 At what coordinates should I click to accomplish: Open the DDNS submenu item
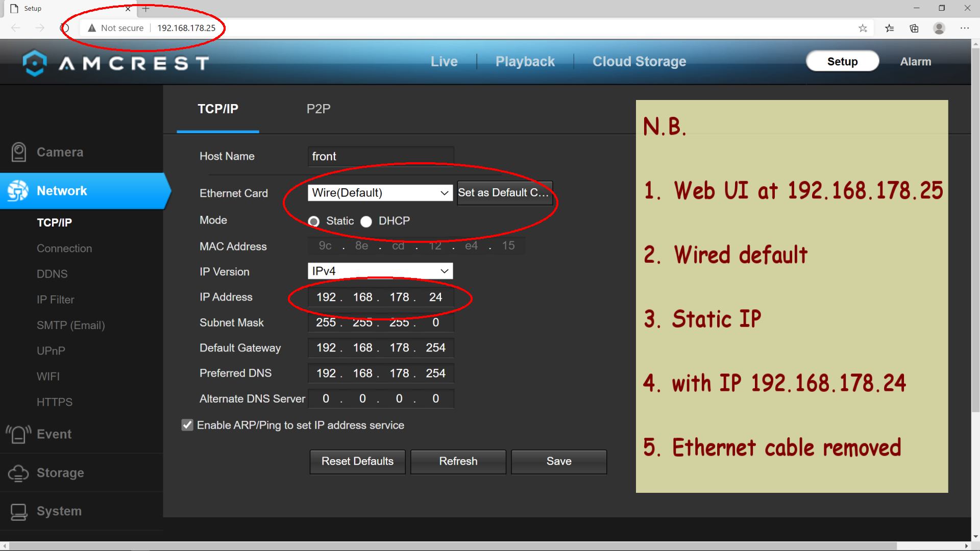click(x=52, y=274)
